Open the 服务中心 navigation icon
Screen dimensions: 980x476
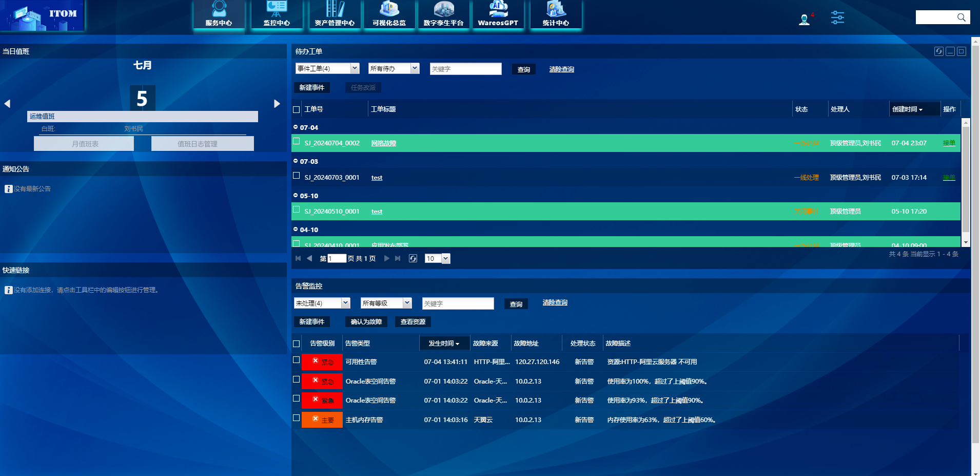219,14
